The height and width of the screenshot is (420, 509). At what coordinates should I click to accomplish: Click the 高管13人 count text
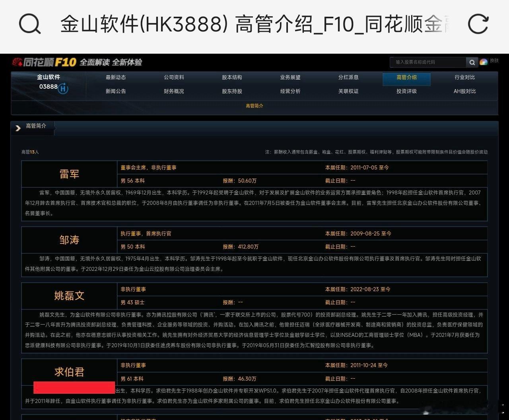30,152
